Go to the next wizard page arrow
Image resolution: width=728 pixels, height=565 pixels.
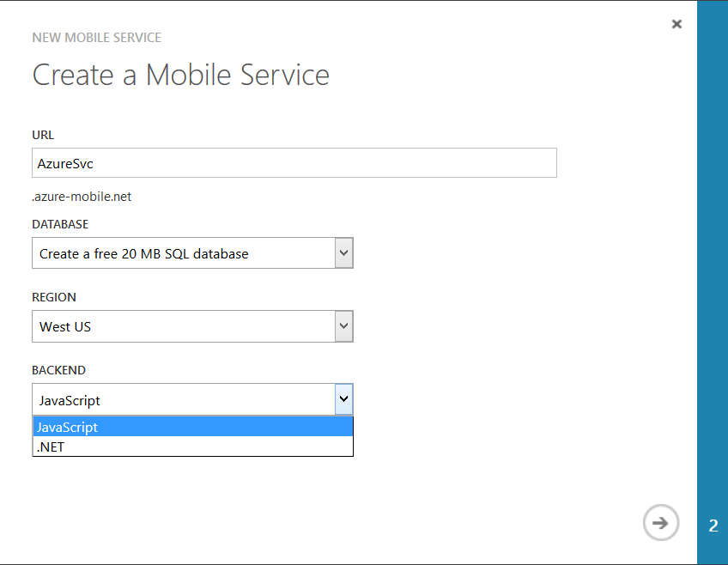(660, 522)
